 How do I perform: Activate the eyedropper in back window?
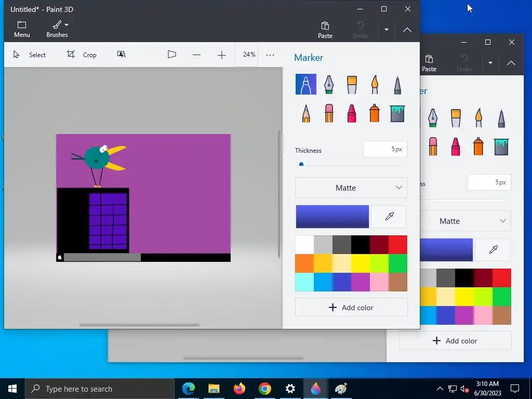click(493, 250)
